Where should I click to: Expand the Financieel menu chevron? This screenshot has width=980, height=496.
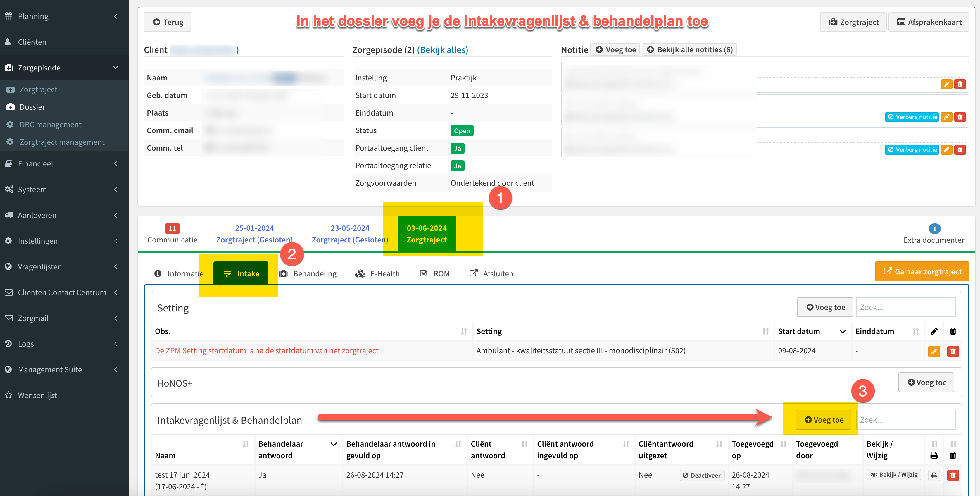pos(116,164)
